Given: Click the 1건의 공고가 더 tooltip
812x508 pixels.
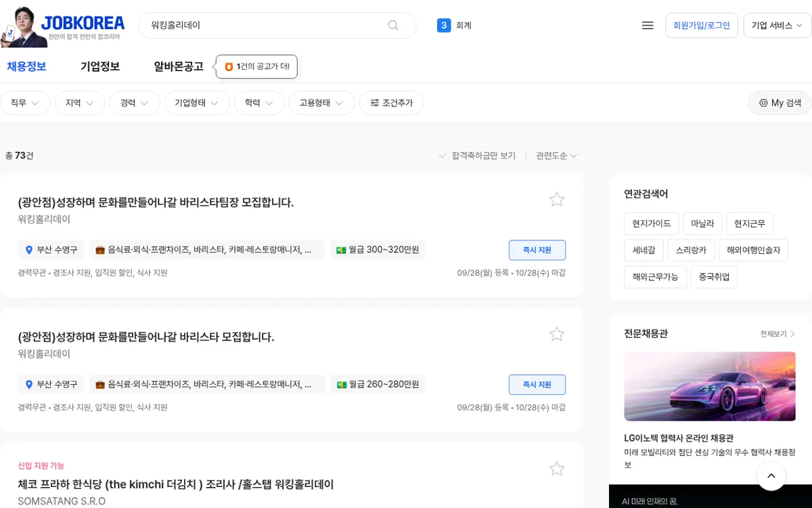Looking at the screenshot, I should [x=256, y=66].
